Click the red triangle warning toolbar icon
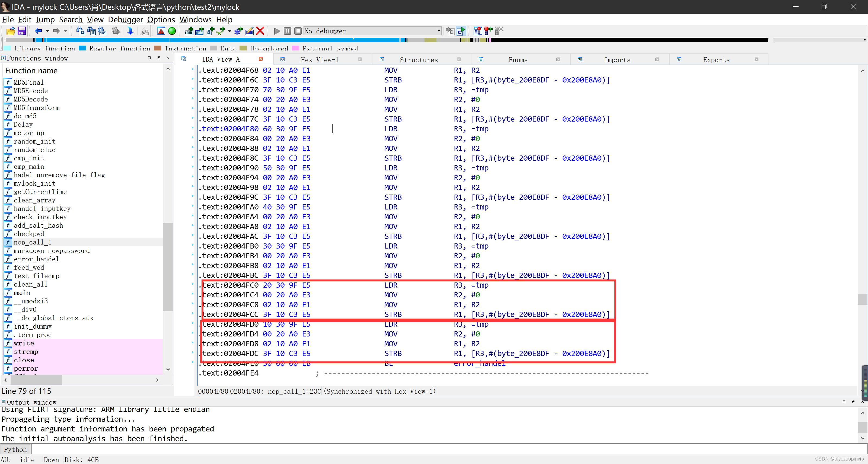868x464 pixels. click(x=161, y=31)
